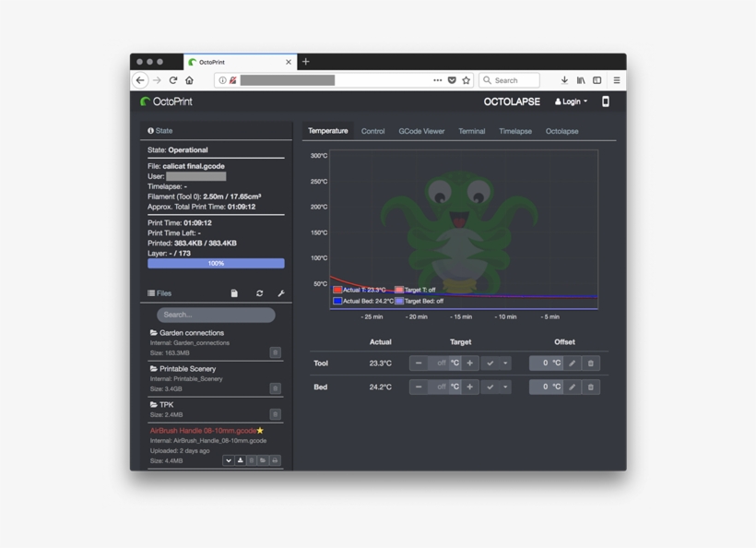
Task: Increase Tool target temperature with plus
Action: tap(470, 363)
